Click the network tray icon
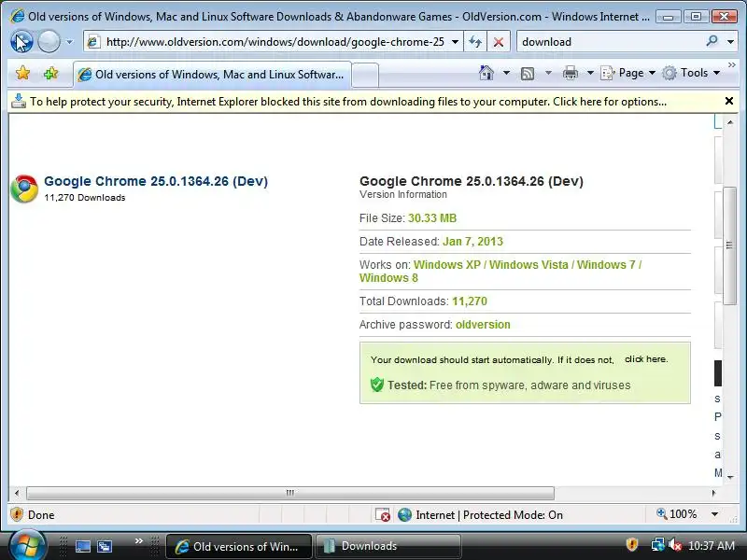 658,545
